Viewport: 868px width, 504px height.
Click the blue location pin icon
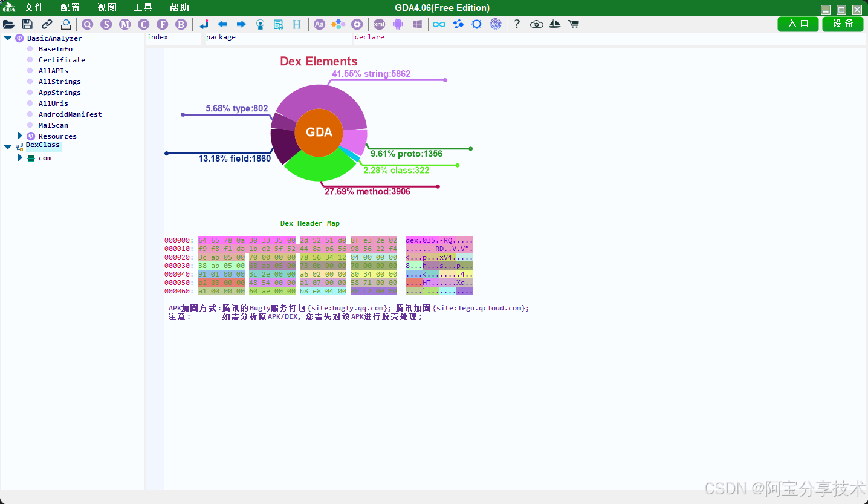click(x=260, y=24)
